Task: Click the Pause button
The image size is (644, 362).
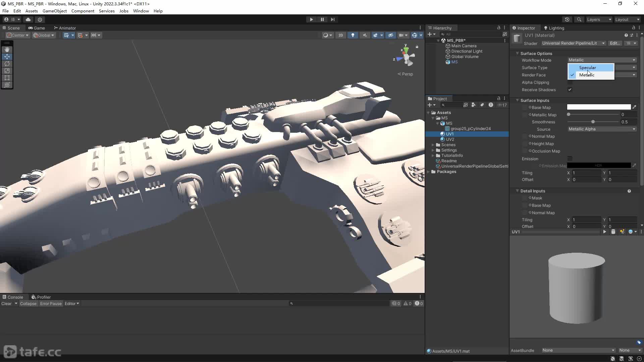Action: tap(322, 19)
